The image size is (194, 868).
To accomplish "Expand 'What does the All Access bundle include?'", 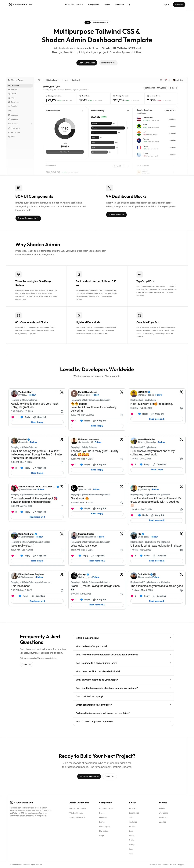I will coord(124,671).
